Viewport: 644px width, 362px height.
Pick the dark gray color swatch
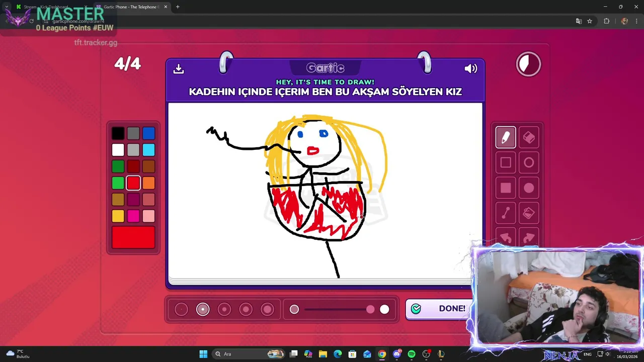[133, 133]
